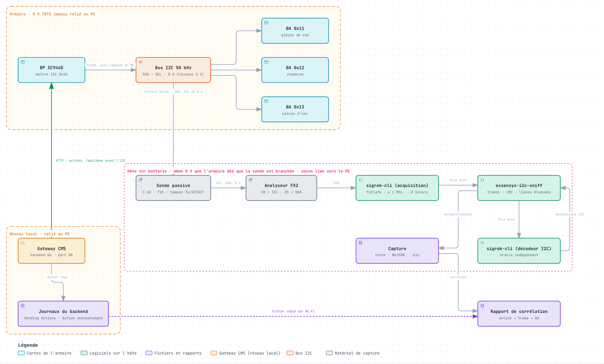Click database icon in Rapport de corrélation node
Screen dimensions: 604x364
[x=482, y=305]
